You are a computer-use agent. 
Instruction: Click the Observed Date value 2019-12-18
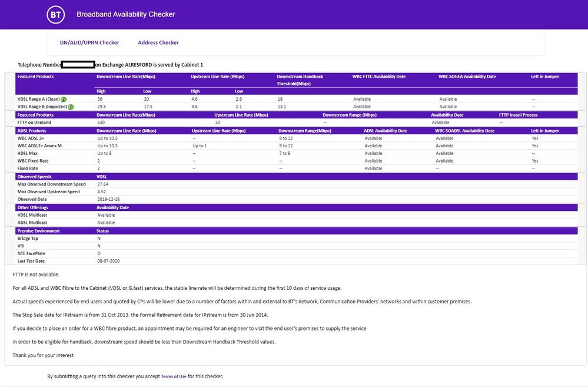108,200
